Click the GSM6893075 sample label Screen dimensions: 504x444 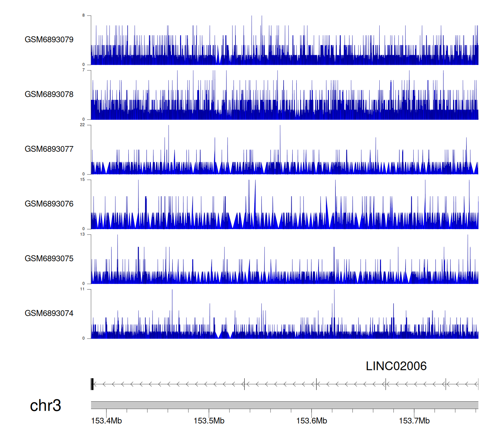tap(49, 259)
